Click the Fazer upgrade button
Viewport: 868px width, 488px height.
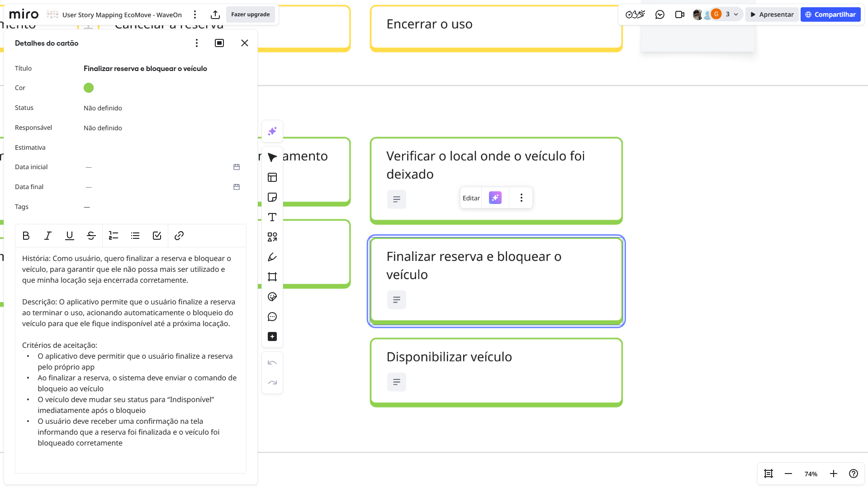[x=250, y=14]
